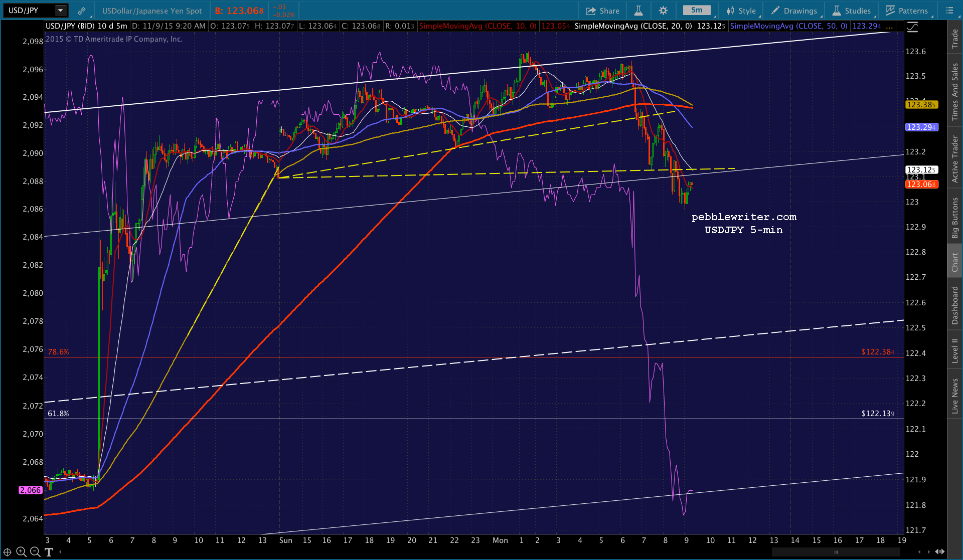This screenshot has height=560, width=963.
Task: Click the zoom out magnifier icon
Action: 35,552
